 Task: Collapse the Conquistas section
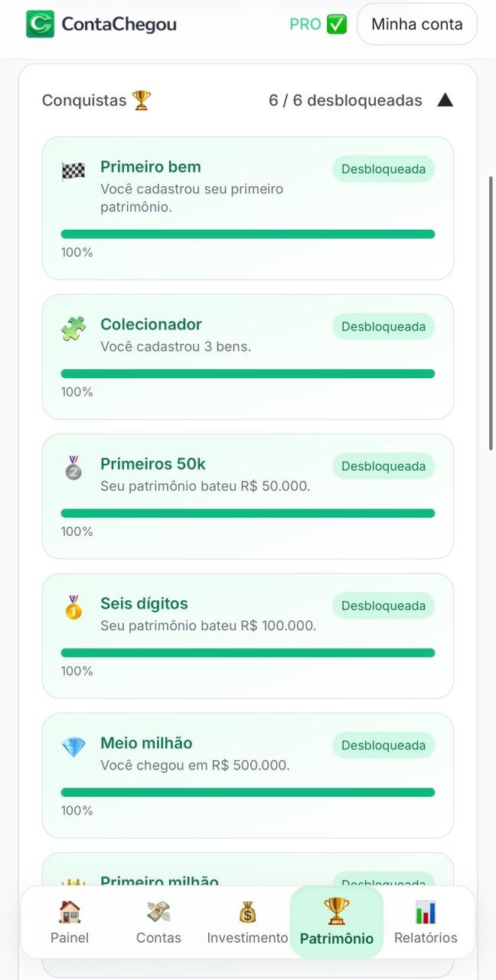tap(445, 99)
